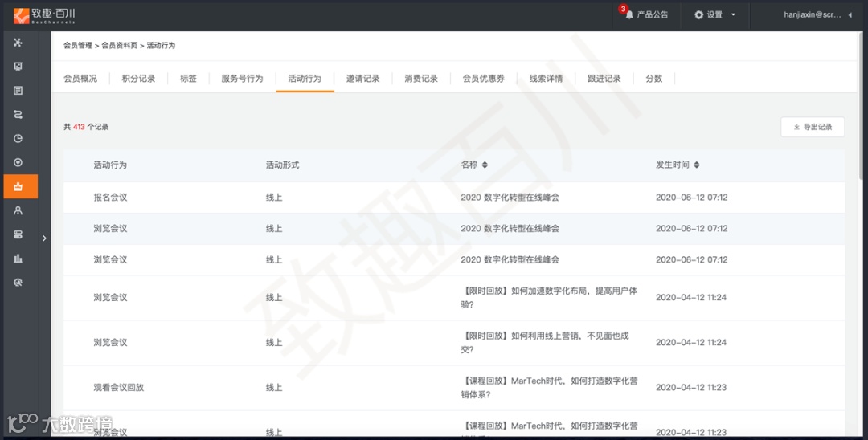Screen dimensions: 868x440
Task: Open 产品公告 announcements
Action: click(653, 15)
